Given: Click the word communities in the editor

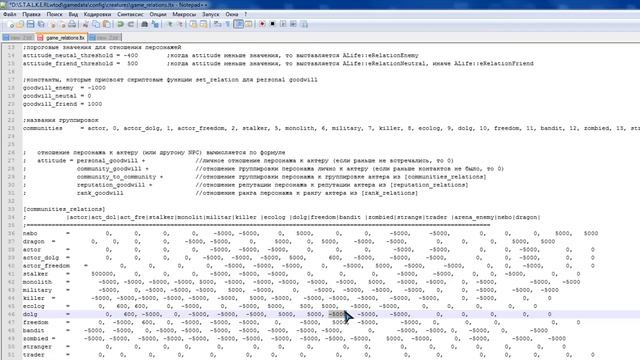Looking at the screenshot, I should pyautogui.click(x=42, y=128).
